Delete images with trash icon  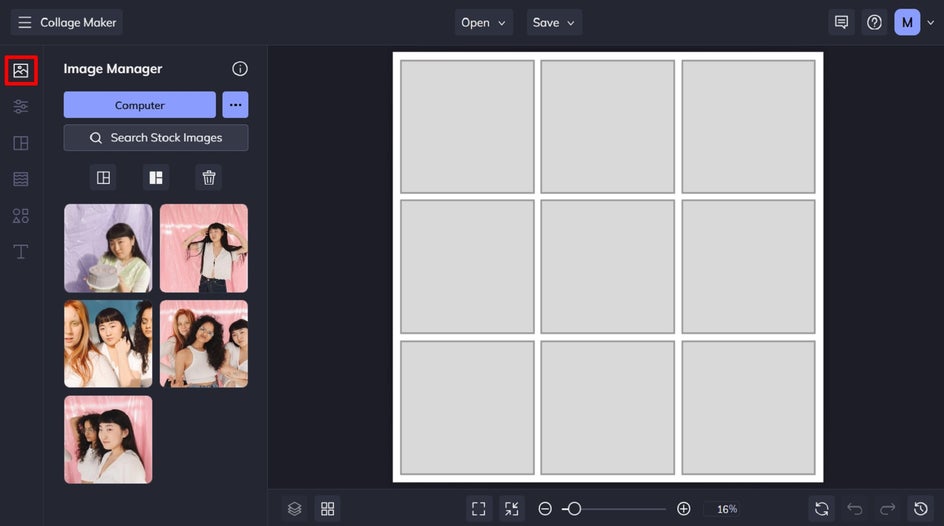tap(209, 178)
